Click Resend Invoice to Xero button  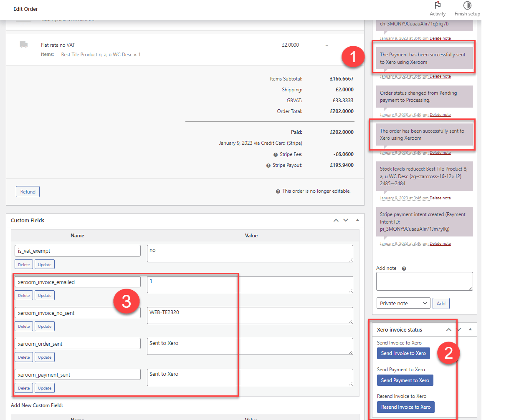pyautogui.click(x=405, y=407)
